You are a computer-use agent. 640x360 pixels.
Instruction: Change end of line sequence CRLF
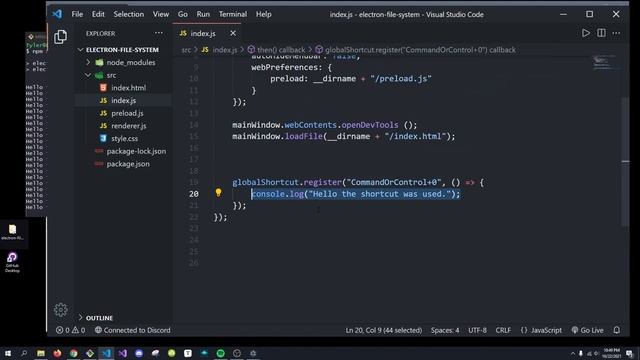click(x=503, y=330)
